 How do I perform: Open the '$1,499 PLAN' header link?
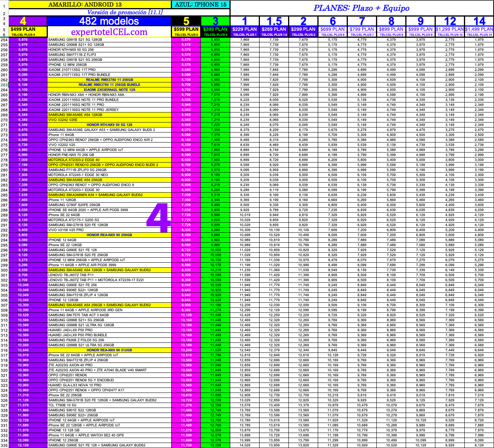[479, 29]
